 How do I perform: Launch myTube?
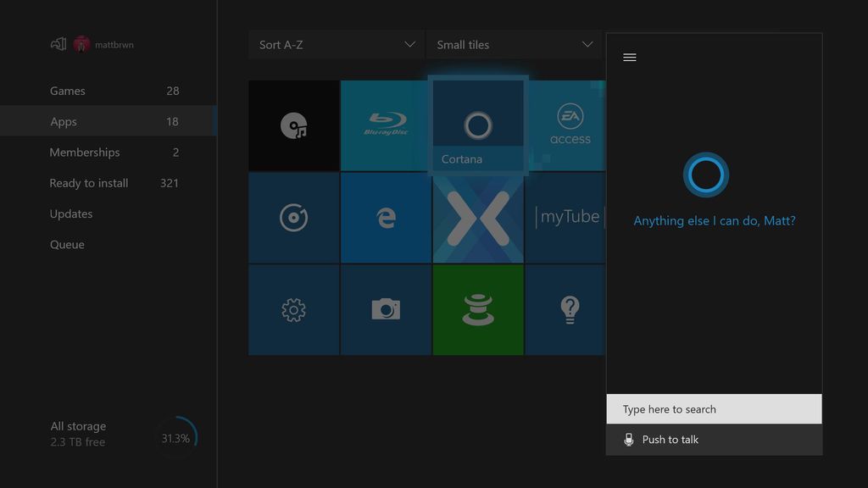pos(569,217)
